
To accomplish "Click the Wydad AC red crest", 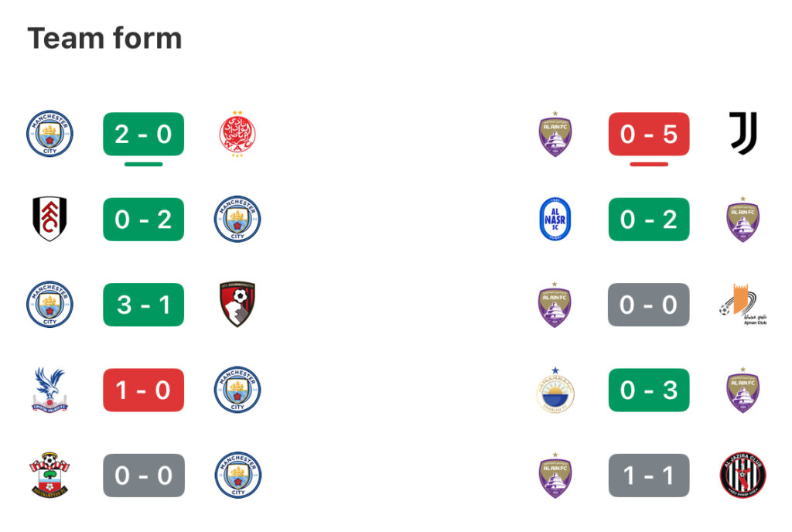I will click(237, 134).
